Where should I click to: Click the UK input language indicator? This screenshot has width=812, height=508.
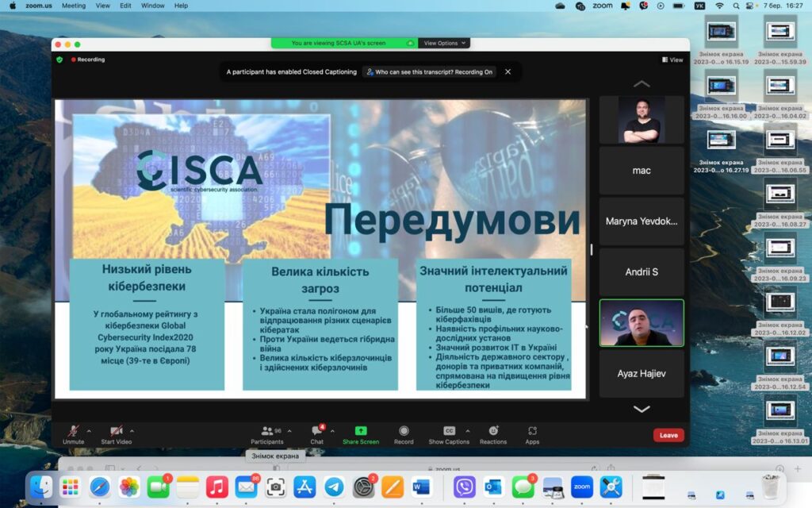tap(699, 6)
